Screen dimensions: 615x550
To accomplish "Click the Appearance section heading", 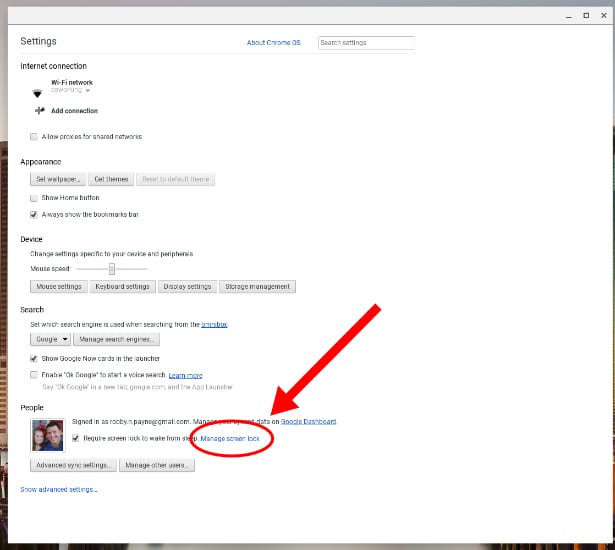I will point(41,162).
